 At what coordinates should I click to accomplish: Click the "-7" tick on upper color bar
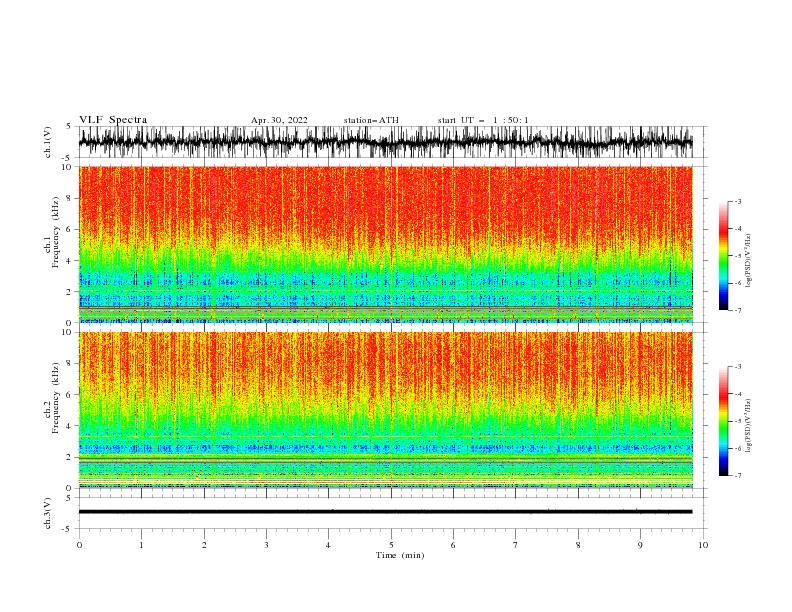click(x=737, y=310)
